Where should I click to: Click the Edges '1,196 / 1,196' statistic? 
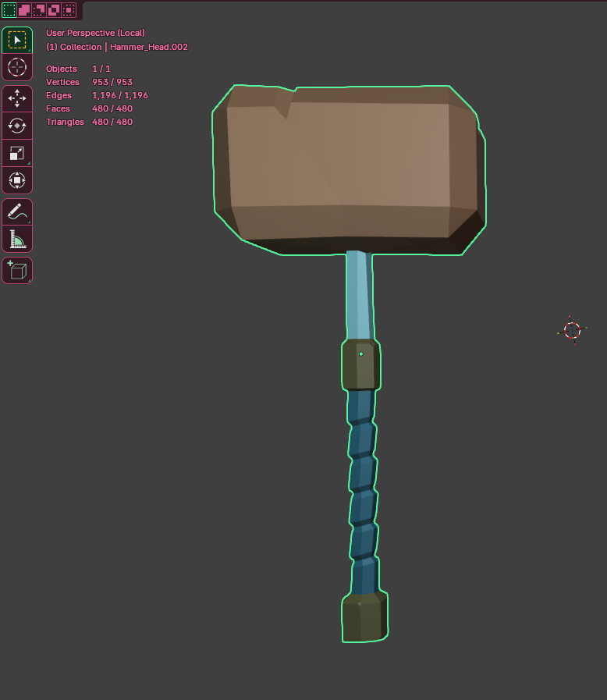[x=120, y=95]
